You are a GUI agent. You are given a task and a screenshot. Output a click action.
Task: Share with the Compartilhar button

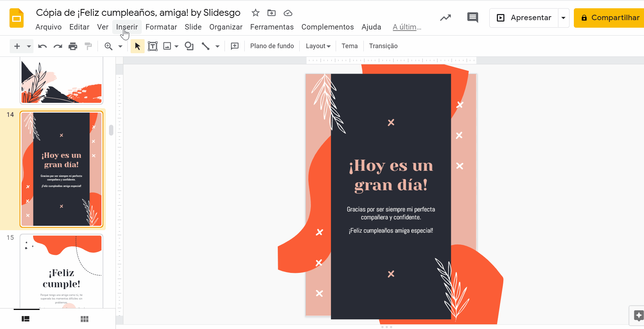click(x=609, y=18)
